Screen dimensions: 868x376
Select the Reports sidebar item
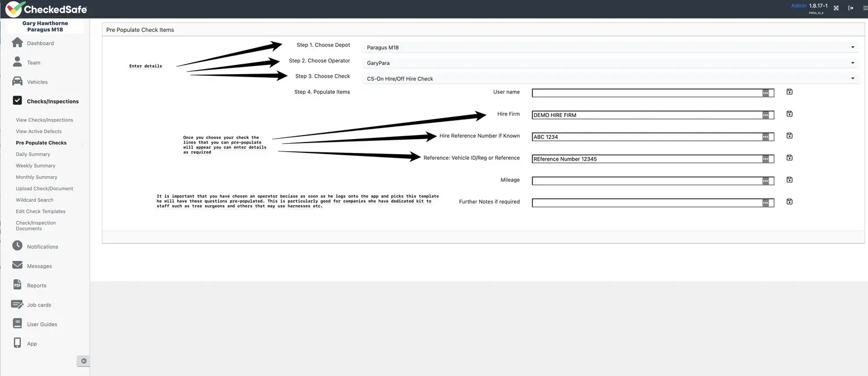click(x=36, y=286)
